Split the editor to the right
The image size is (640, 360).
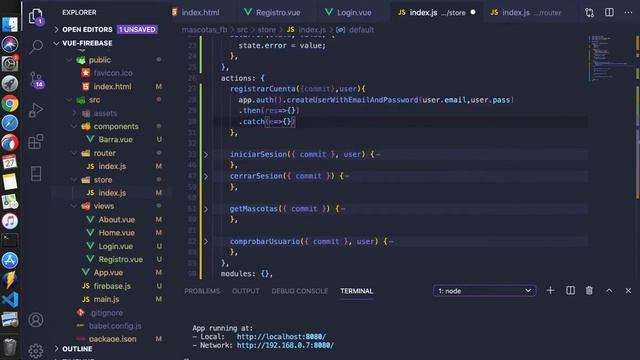tap(609, 12)
